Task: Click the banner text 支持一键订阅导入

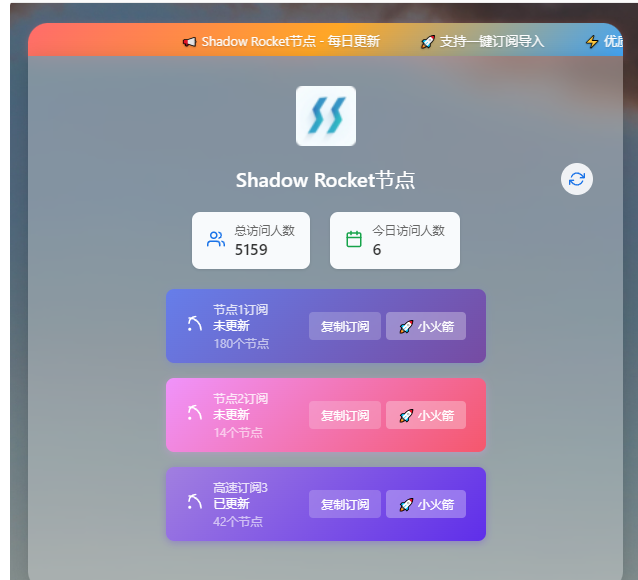Action: pos(491,42)
